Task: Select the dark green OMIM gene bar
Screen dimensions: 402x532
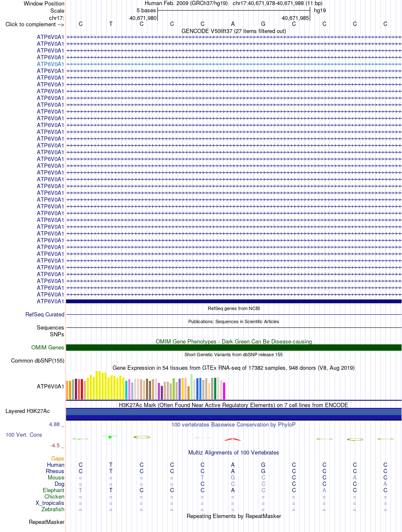Action: pos(234,348)
